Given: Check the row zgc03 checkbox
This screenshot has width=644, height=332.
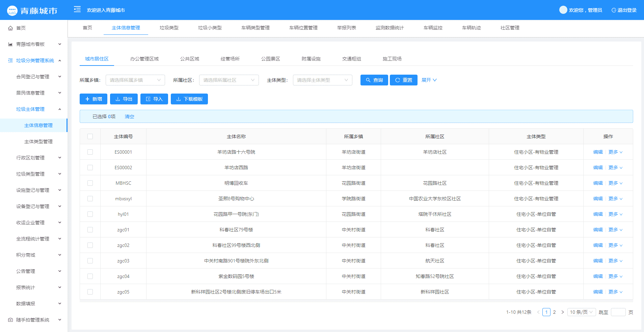Looking at the screenshot, I should pyautogui.click(x=90, y=261).
